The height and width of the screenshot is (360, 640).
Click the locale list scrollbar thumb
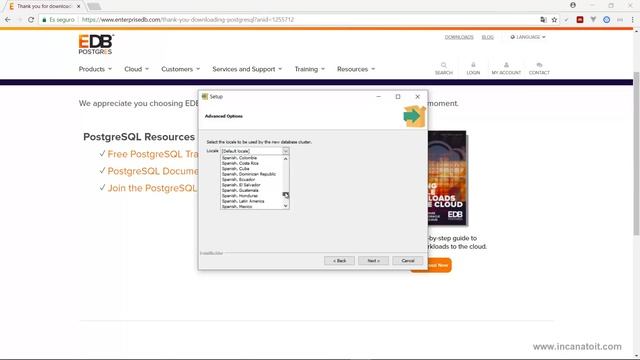pos(285,194)
